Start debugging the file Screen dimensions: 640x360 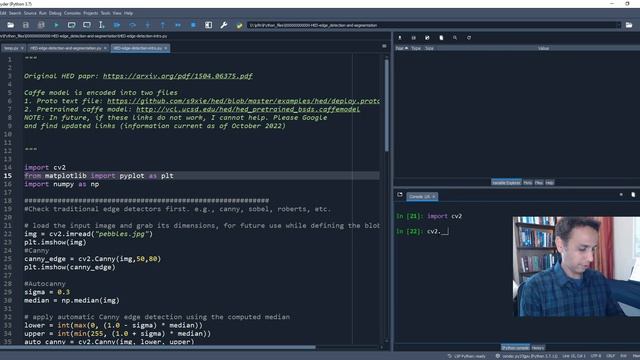(117, 25)
